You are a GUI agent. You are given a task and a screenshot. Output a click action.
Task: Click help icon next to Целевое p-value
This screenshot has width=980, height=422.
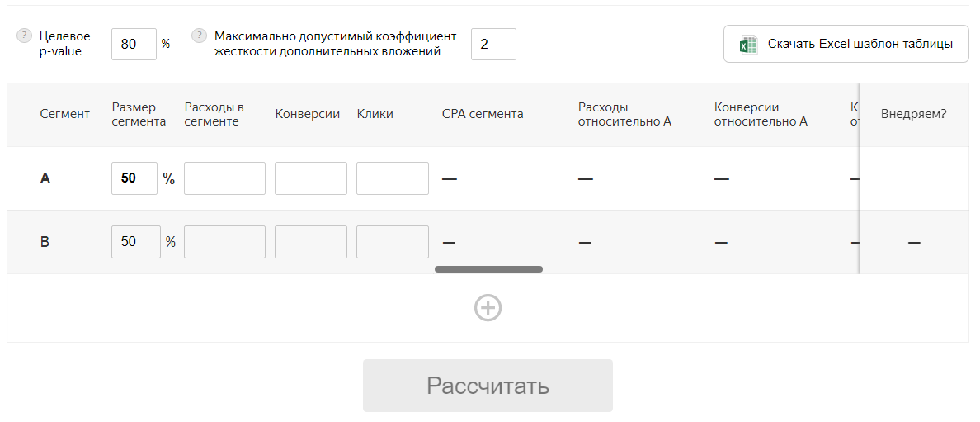point(24,36)
